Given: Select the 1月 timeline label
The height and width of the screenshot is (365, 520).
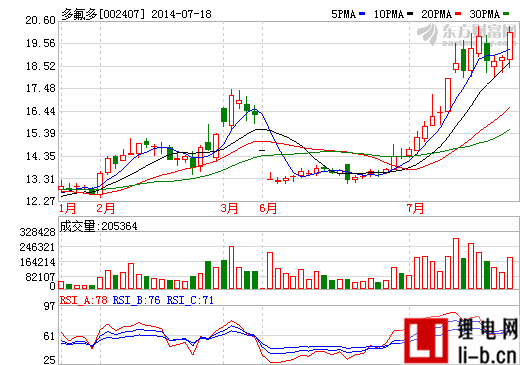Looking at the screenshot, I should pyautogui.click(x=67, y=209).
